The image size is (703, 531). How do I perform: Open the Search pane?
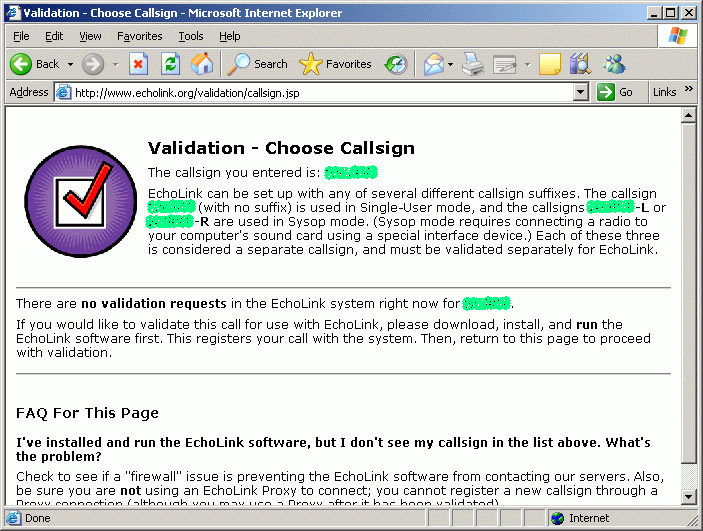pyautogui.click(x=257, y=64)
